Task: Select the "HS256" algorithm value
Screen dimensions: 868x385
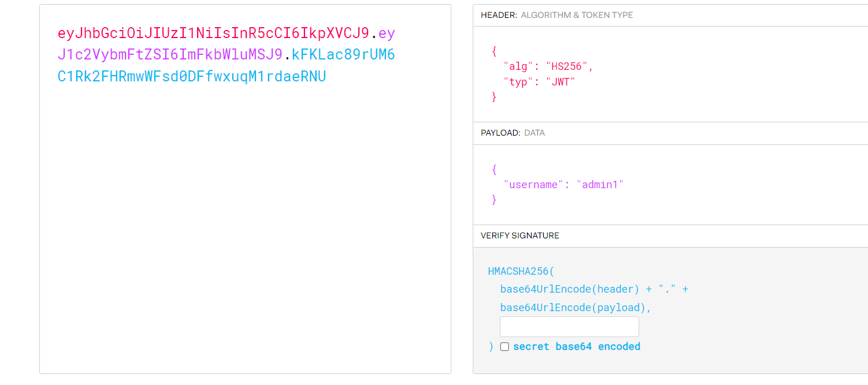Action: point(566,66)
